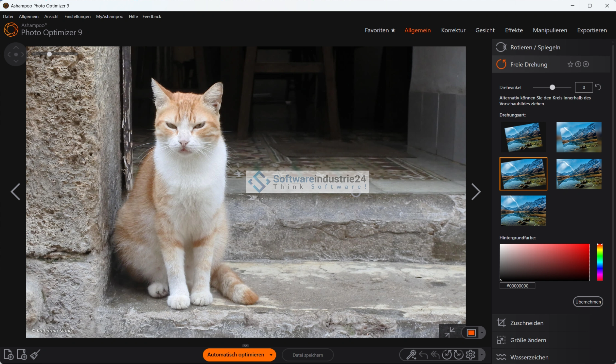Rotate image 90° clockwise from bottom toolbar
The width and height of the screenshot is (616, 364).
[458, 355]
